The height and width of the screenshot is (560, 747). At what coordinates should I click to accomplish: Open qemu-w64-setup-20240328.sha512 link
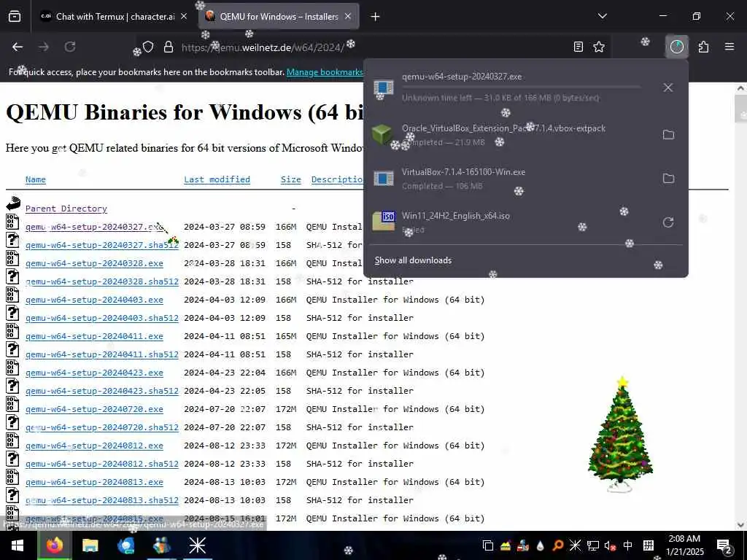102,281
